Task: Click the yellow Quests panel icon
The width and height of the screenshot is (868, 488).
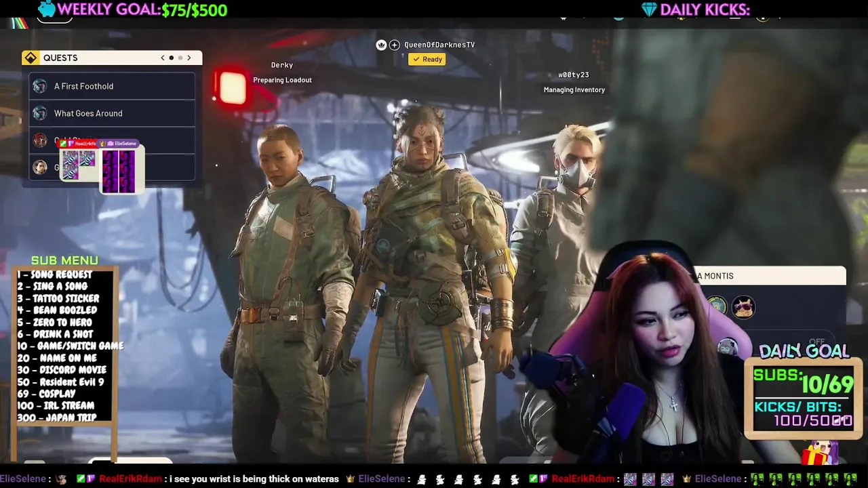Action: [31, 58]
